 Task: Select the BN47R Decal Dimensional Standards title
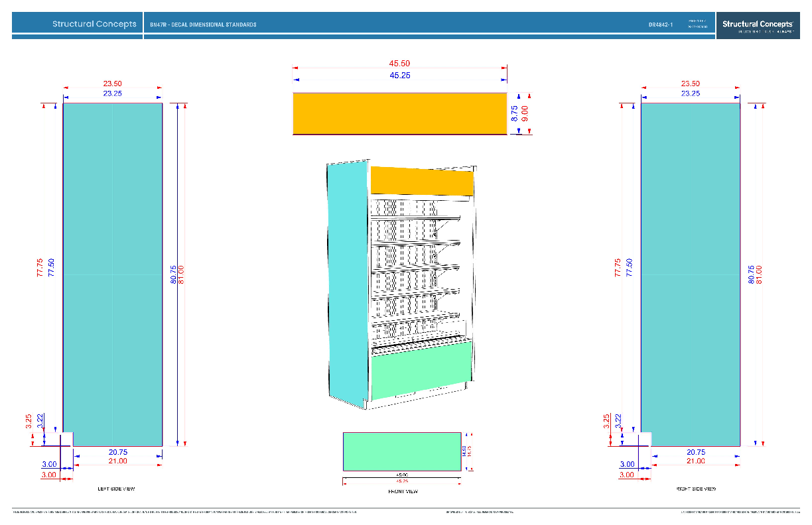tap(203, 25)
